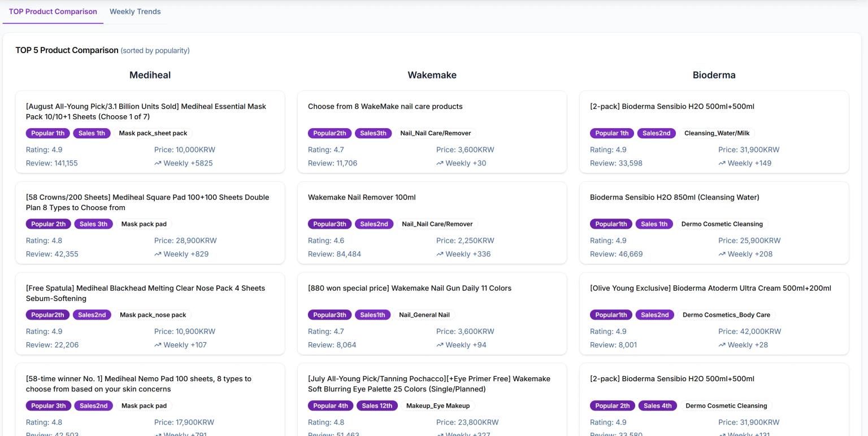Open the Mediheal Square Pad 100+100 Sheets title
868x436 pixels.
pos(147,202)
